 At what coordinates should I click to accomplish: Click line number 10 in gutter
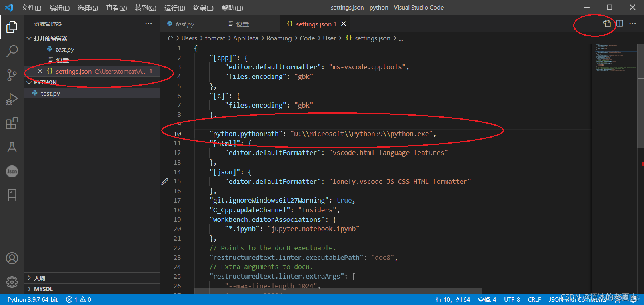point(177,134)
